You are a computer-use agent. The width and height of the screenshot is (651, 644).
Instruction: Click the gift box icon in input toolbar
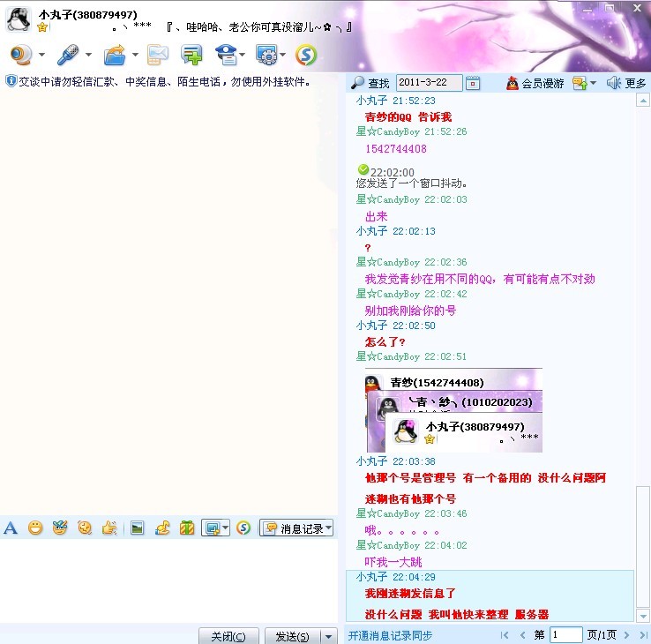click(x=187, y=528)
